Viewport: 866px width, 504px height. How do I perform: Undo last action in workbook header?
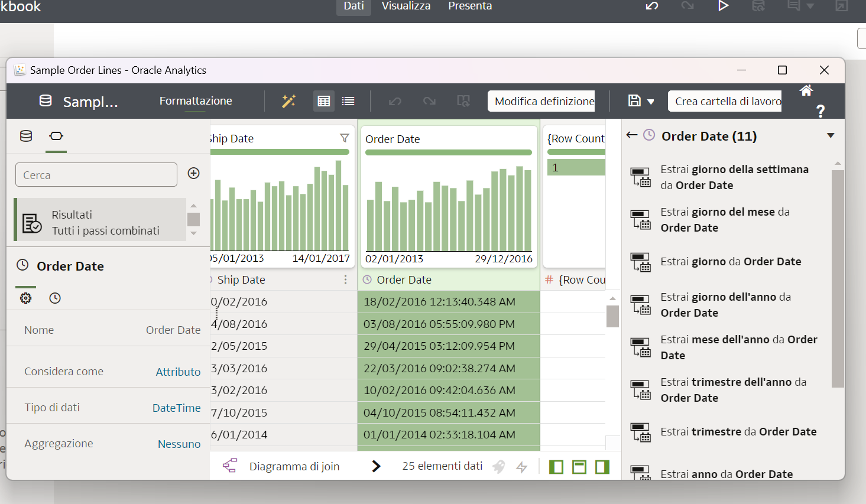pos(652,6)
